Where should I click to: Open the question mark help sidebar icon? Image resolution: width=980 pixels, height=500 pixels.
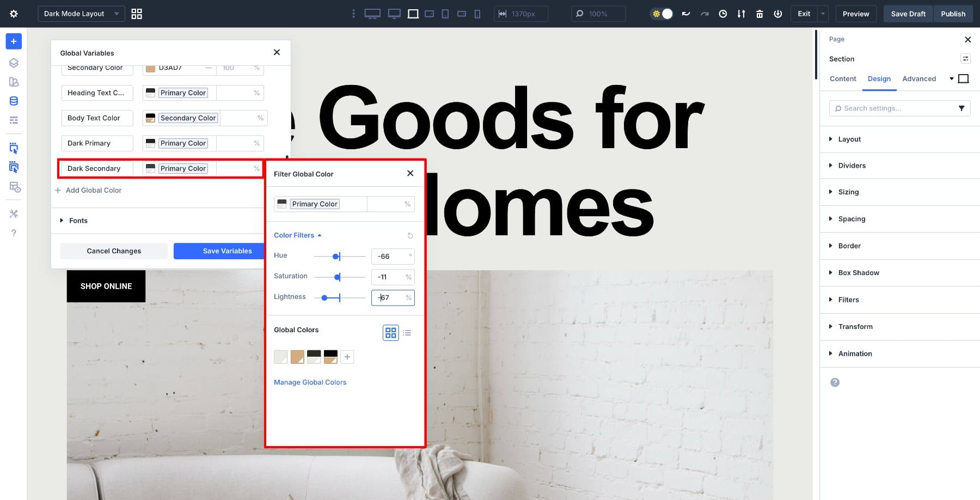click(14, 233)
